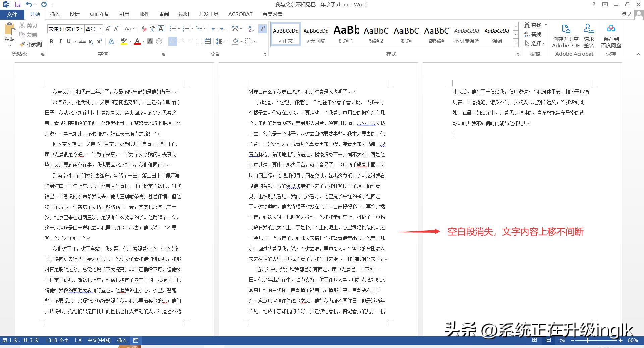Click the Cut (剪切) scissors icon
The height and width of the screenshot is (348, 644).
click(x=22, y=25)
